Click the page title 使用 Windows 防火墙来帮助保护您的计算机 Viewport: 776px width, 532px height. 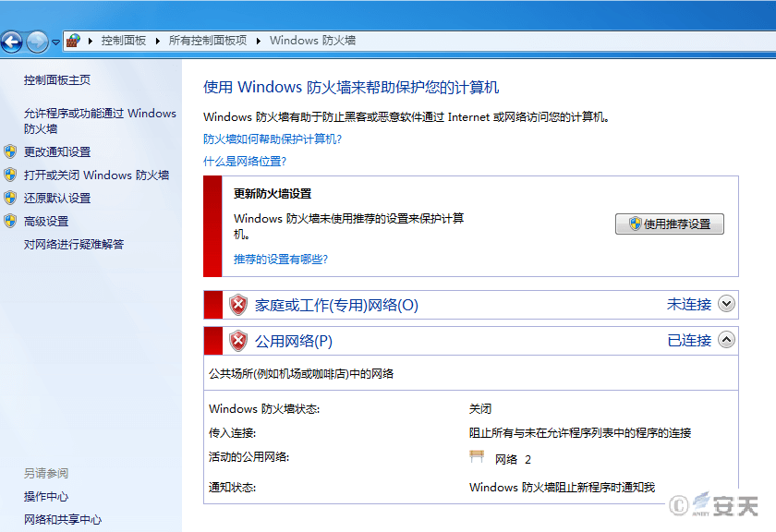(x=351, y=87)
